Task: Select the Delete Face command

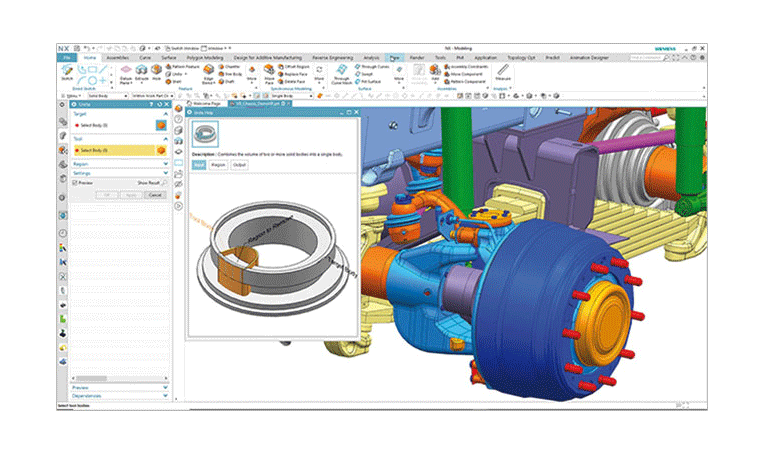Action: click(292, 81)
